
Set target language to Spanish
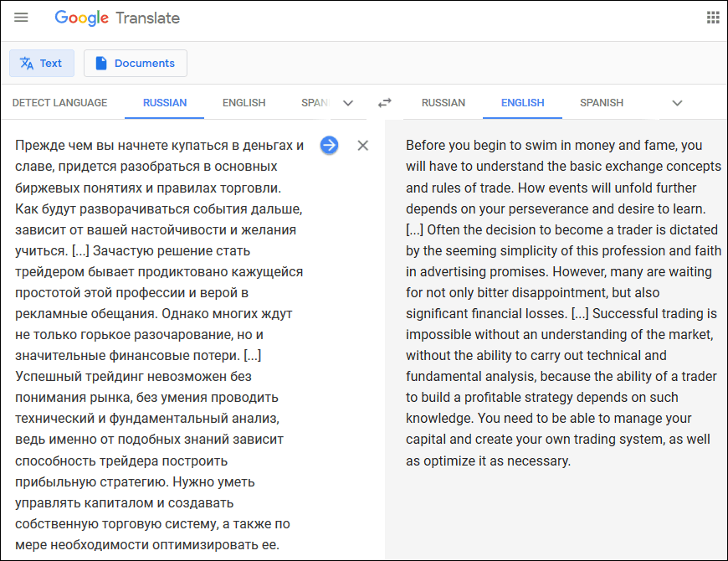click(602, 103)
